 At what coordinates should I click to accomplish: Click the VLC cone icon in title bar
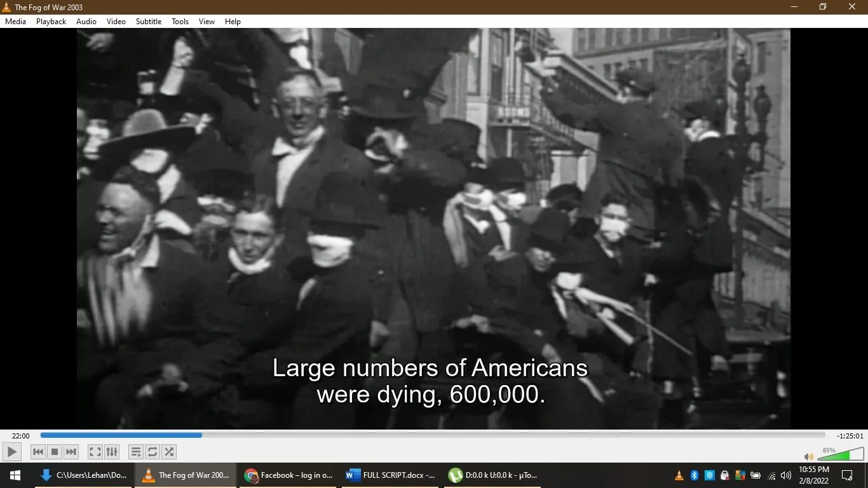(x=6, y=7)
